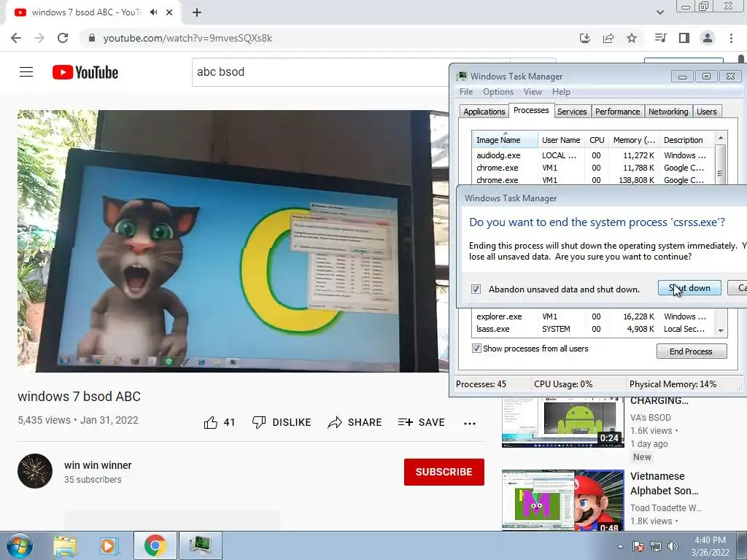
Task: Switch to the Applications tab
Action: click(484, 112)
